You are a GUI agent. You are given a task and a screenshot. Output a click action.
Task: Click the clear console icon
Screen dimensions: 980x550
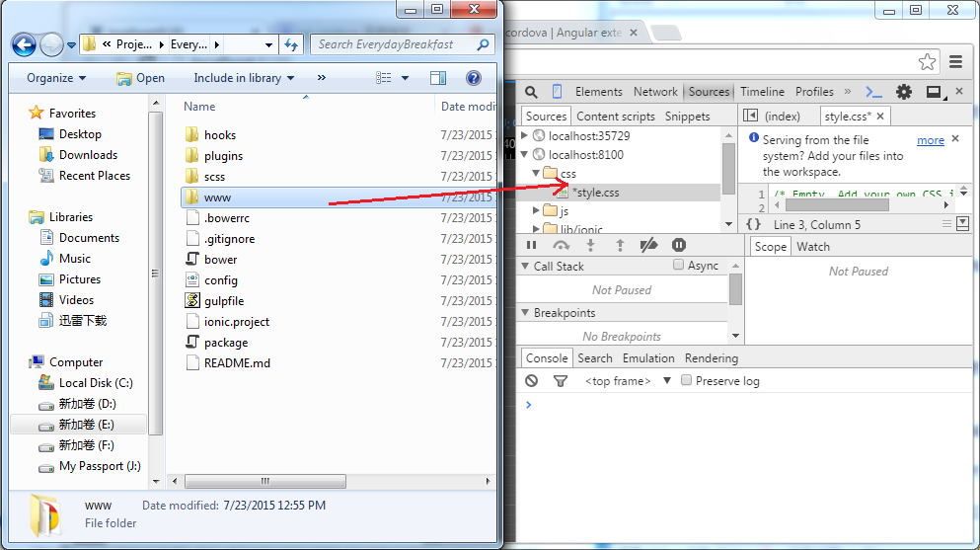click(x=531, y=380)
